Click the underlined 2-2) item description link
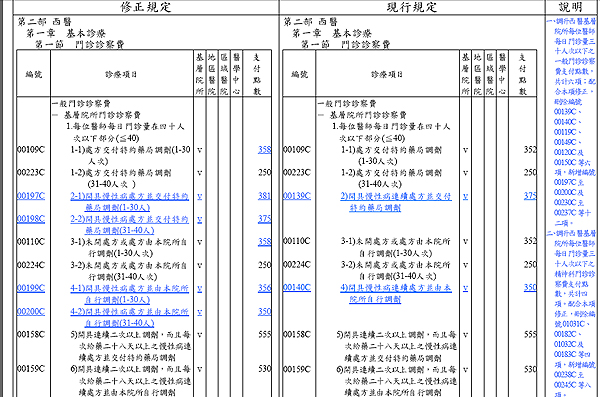Image resolution: width=600 pixels, height=397 pixels. click(x=129, y=225)
